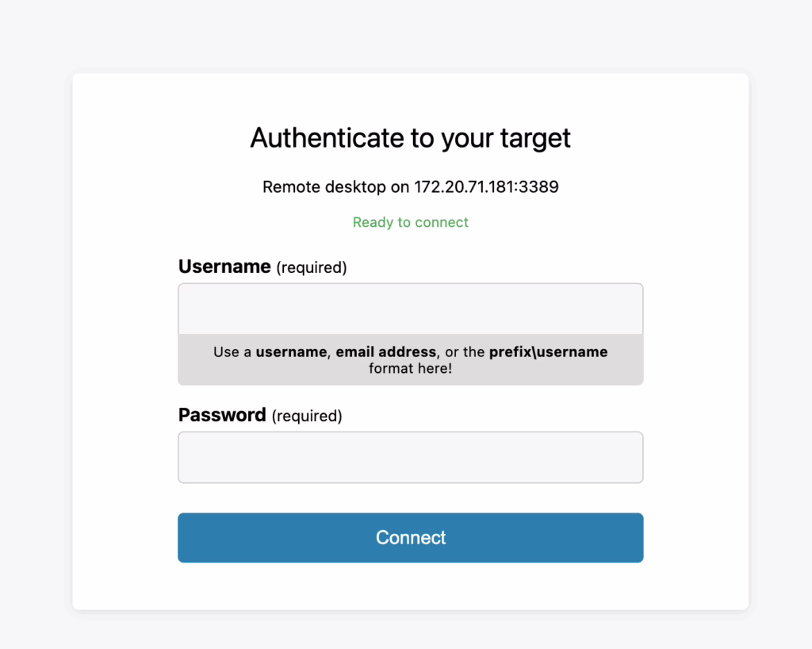The width and height of the screenshot is (812, 649).
Task: Click the gray username format hint box
Action: (x=410, y=359)
